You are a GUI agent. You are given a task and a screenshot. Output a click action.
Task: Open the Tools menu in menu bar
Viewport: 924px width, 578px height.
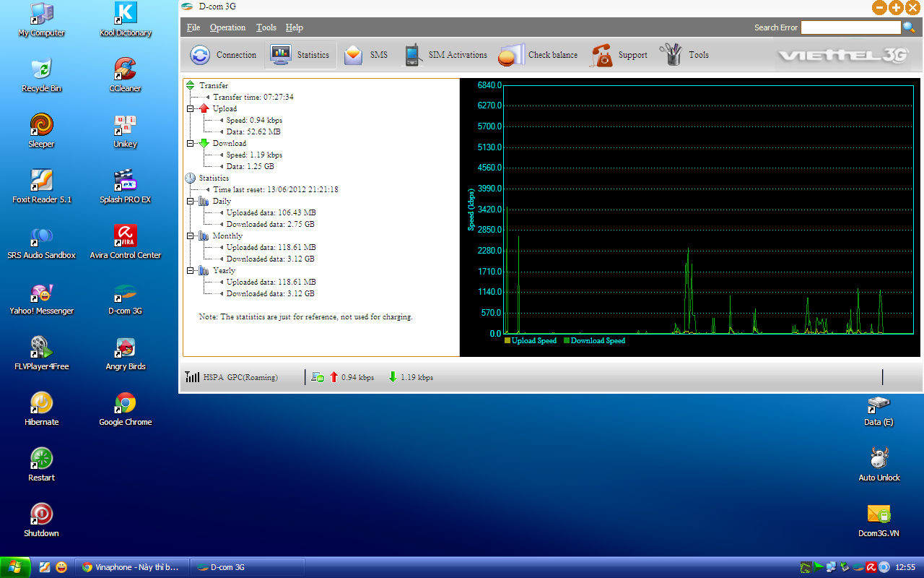[x=266, y=27]
